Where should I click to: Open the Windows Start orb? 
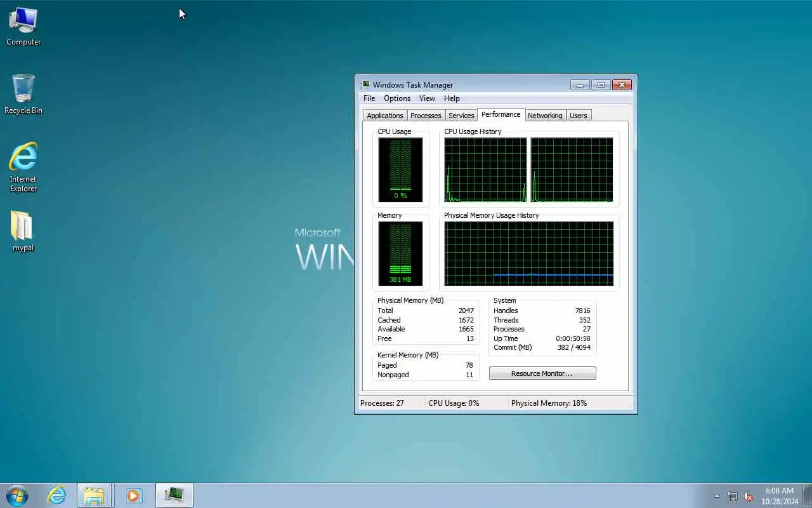pos(17,495)
